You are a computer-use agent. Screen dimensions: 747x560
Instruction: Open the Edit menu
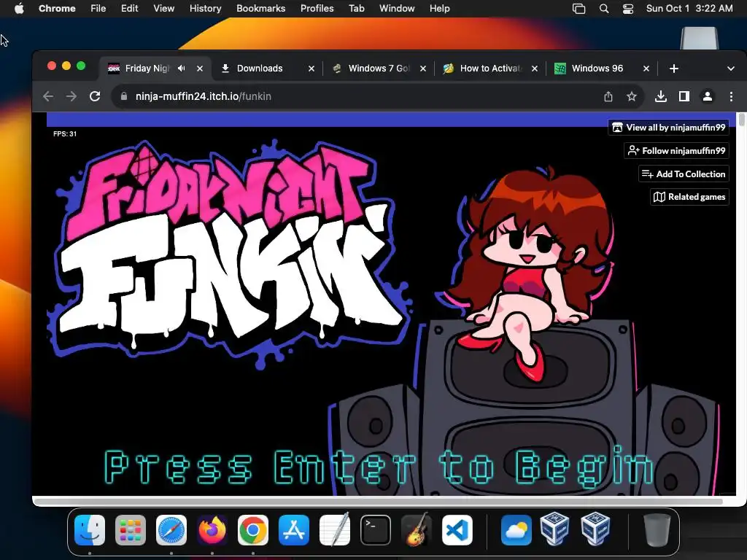pos(129,9)
